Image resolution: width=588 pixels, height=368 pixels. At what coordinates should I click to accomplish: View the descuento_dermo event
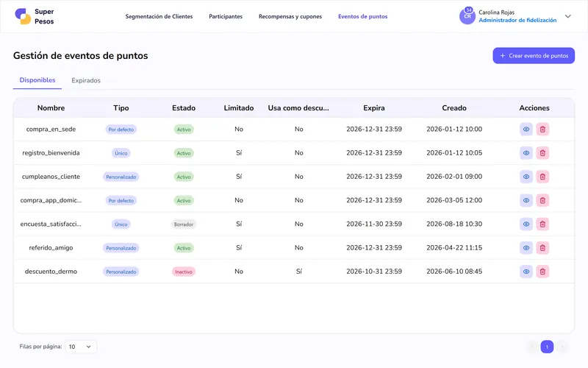[526, 272]
